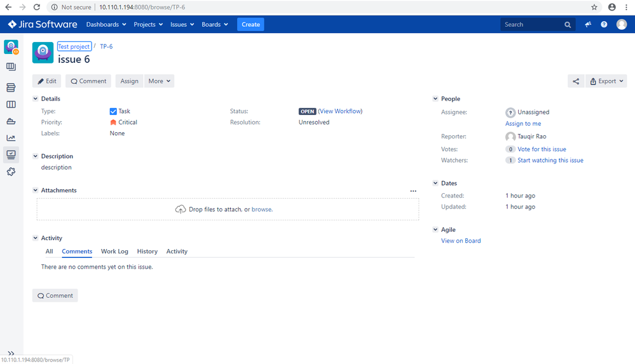
Task: Click the Create button
Action: (x=250, y=24)
